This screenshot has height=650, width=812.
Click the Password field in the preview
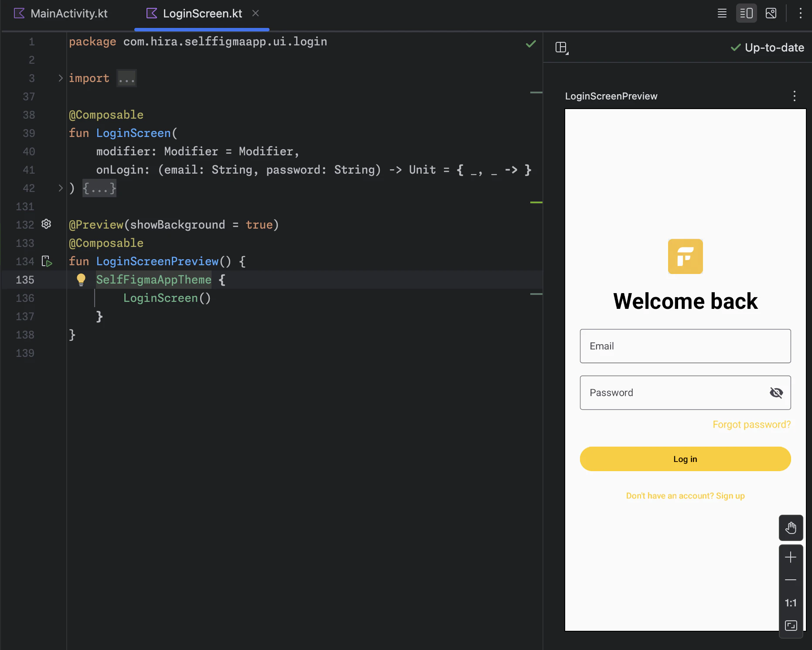[685, 393]
